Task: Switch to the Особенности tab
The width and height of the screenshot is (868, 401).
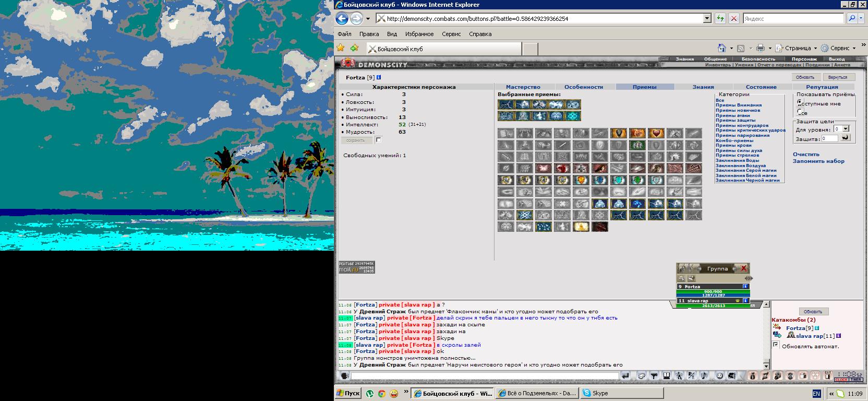Action: (584, 87)
